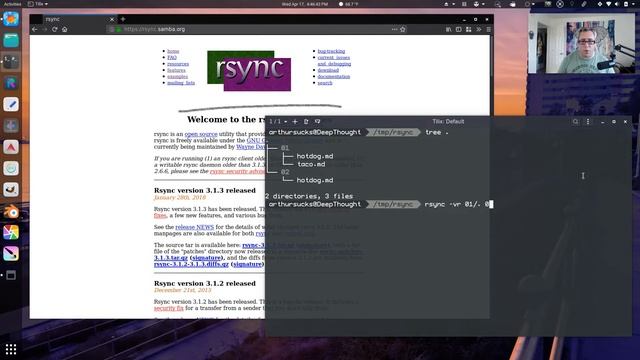640x360 pixels.
Task: Open the resources link
Action: click(x=178, y=64)
